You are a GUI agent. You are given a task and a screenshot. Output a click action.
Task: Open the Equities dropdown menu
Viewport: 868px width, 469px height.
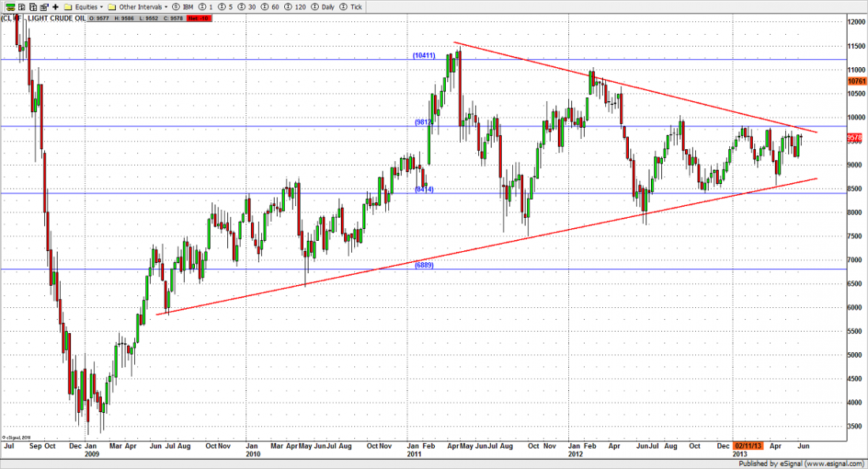click(x=87, y=6)
